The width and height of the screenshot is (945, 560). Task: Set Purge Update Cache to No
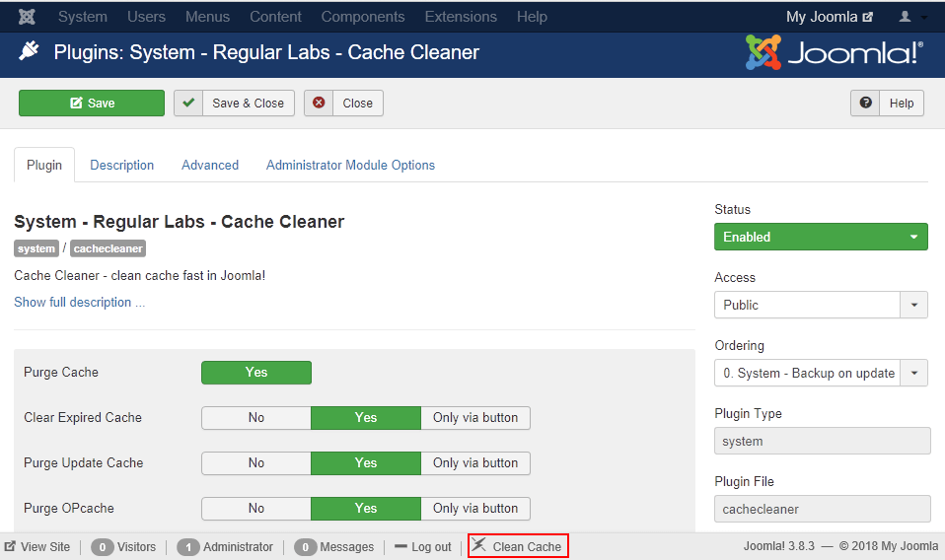(256, 463)
